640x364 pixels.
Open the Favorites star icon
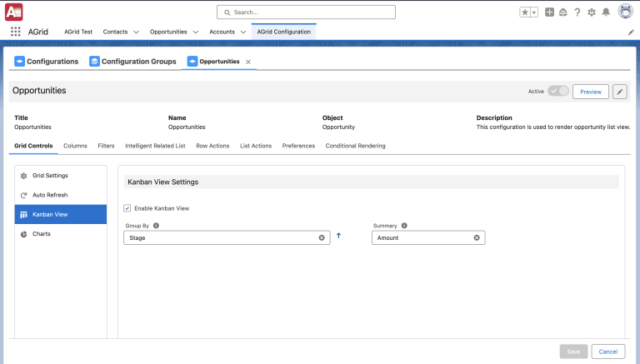pos(525,12)
